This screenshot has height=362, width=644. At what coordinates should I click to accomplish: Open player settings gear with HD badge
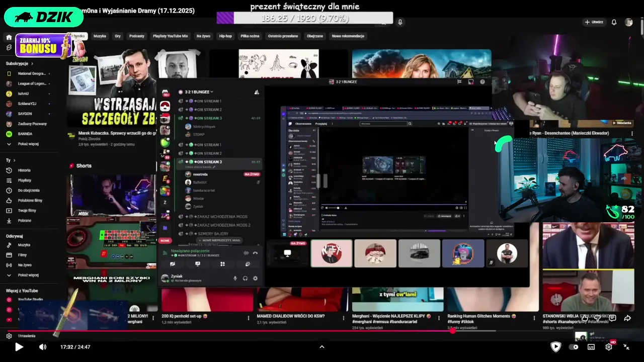tap(609, 346)
